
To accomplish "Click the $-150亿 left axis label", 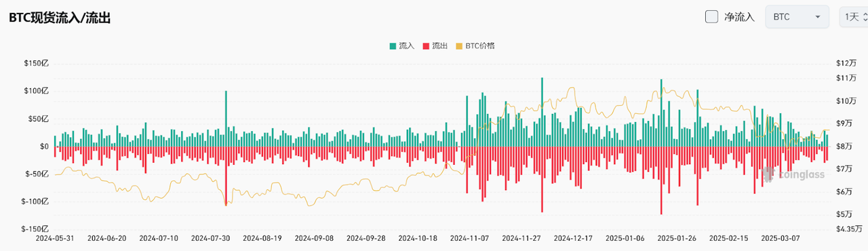I will click(x=35, y=229).
